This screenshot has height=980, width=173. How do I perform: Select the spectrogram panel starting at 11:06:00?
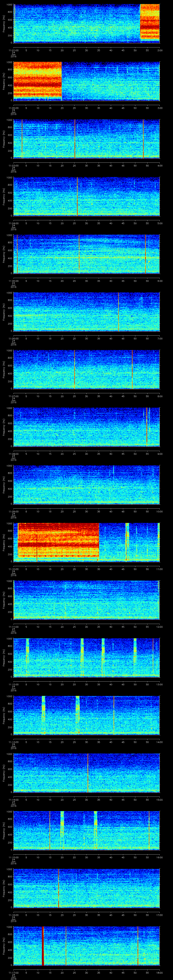86,312
